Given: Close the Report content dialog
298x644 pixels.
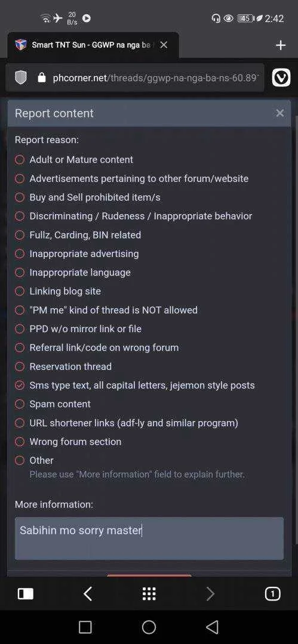Looking at the screenshot, I should (280, 113).
